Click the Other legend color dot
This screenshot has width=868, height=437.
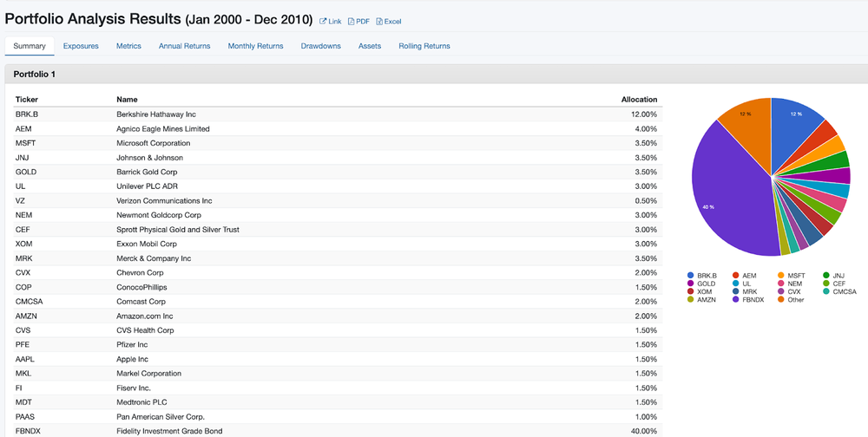780,299
